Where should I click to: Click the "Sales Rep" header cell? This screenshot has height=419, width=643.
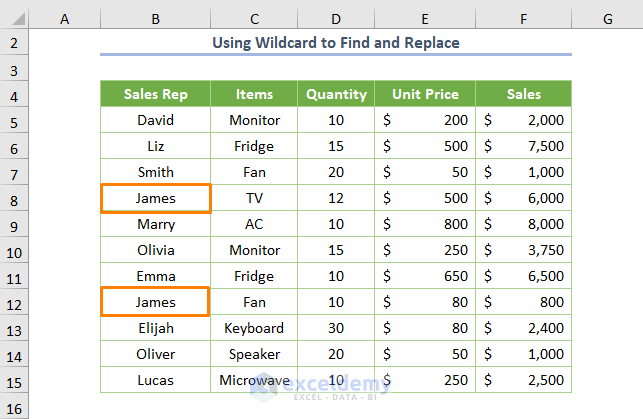coord(155,94)
